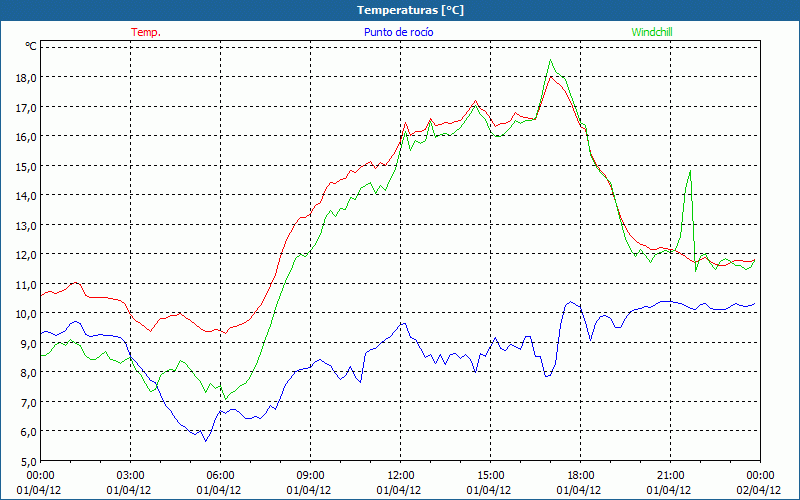Click the "21:00" time axis label
Screen dimensions: 800x500
(670, 476)
